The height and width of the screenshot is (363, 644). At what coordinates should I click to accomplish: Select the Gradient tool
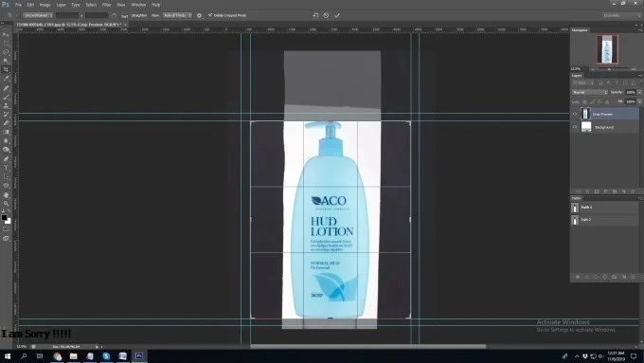click(6, 133)
